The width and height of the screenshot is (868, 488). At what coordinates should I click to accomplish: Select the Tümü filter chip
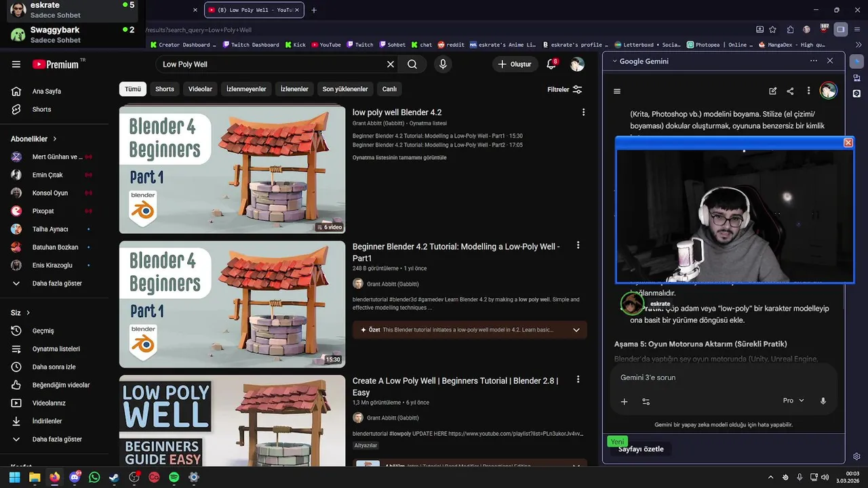point(133,89)
